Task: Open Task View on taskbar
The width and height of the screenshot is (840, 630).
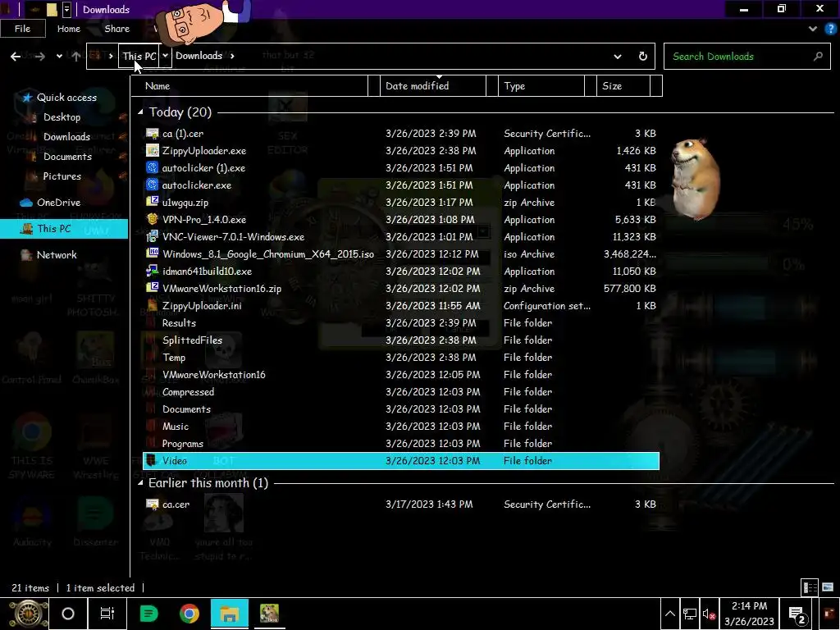Action: pos(107,614)
